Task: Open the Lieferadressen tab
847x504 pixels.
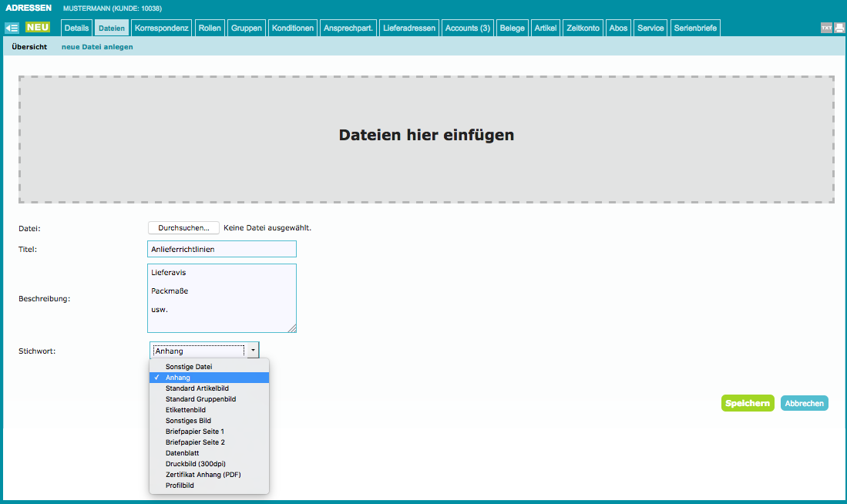Action: coord(411,29)
